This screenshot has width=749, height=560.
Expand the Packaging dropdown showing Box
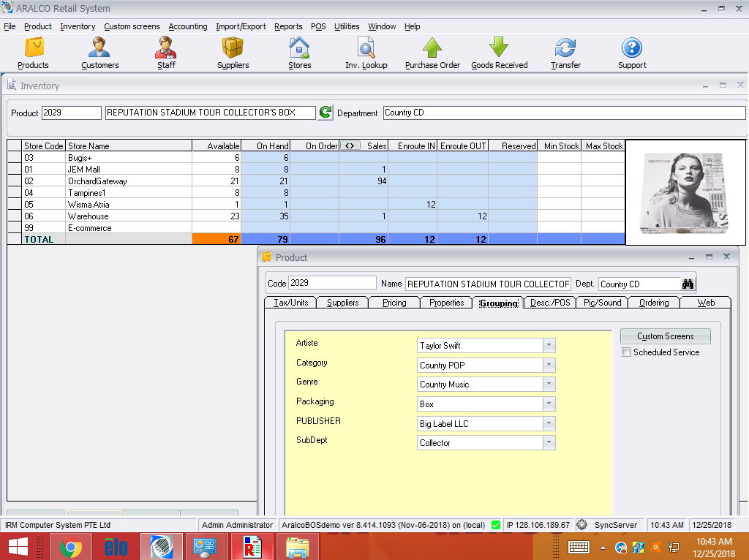coord(550,404)
